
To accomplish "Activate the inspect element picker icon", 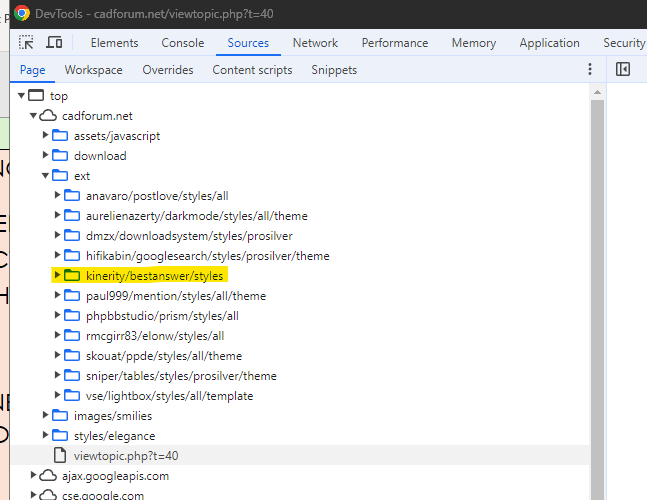I will pyautogui.click(x=26, y=42).
